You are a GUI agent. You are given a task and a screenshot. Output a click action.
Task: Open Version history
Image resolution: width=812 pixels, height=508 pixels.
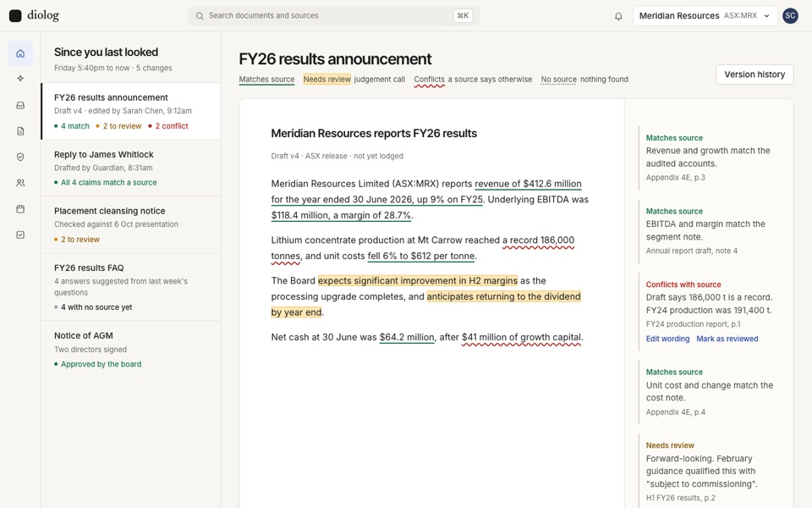click(x=754, y=75)
